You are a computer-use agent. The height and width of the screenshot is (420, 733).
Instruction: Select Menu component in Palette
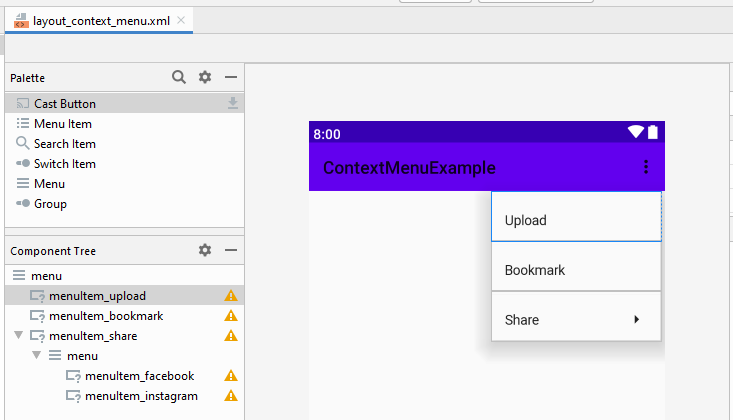pos(124,184)
